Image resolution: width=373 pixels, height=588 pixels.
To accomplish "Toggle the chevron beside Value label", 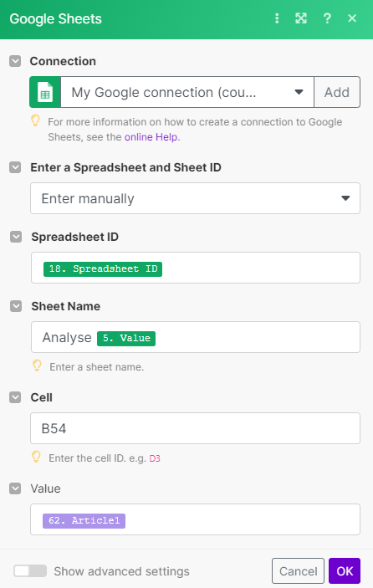I will pos(15,488).
